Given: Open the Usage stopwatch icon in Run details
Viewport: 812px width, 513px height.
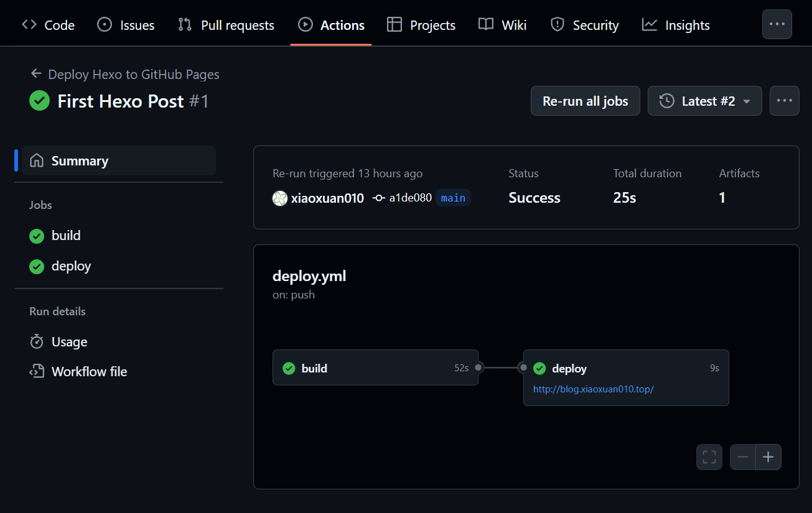Looking at the screenshot, I should (x=37, y=341).
